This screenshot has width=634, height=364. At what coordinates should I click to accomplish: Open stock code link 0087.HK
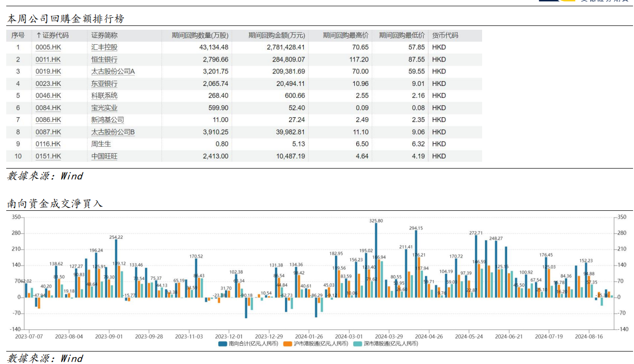[x=49, y=132]
